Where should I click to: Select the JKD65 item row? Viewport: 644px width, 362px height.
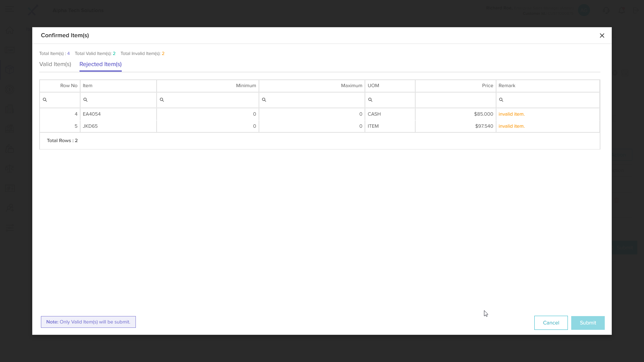pos(90,126)
